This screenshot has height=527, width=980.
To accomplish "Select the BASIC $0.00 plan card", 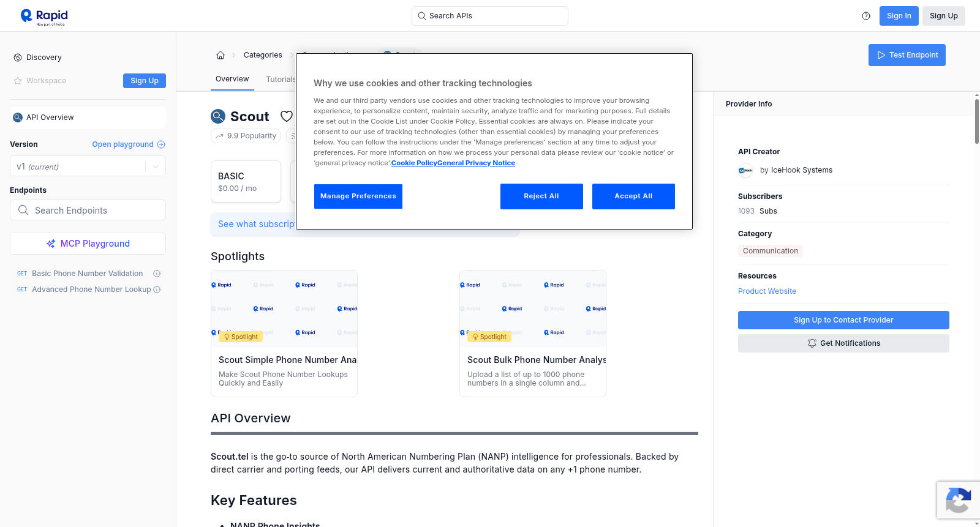I will point(246,182).
